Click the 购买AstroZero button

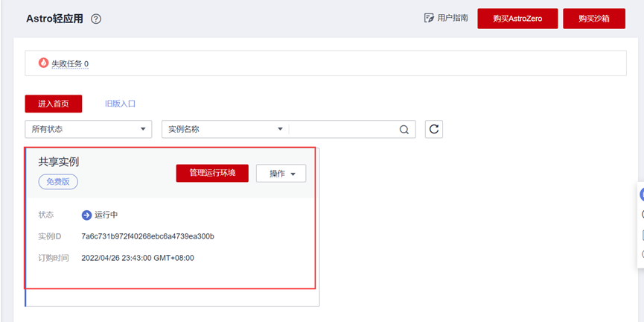(517, 19)
